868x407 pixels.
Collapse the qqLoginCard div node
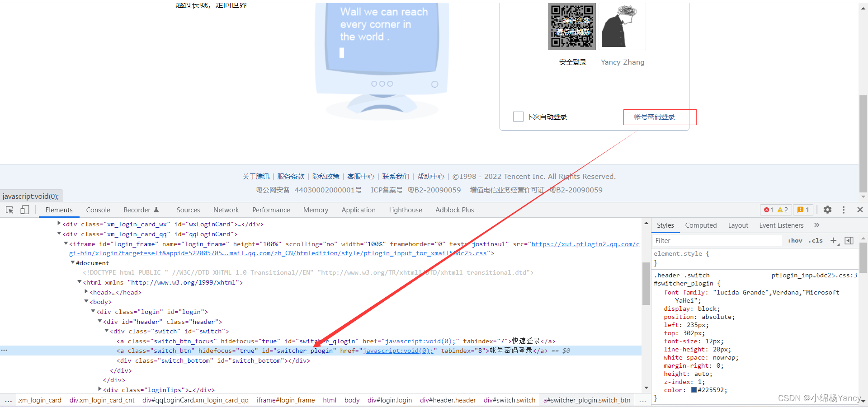(x=59, y=234)
